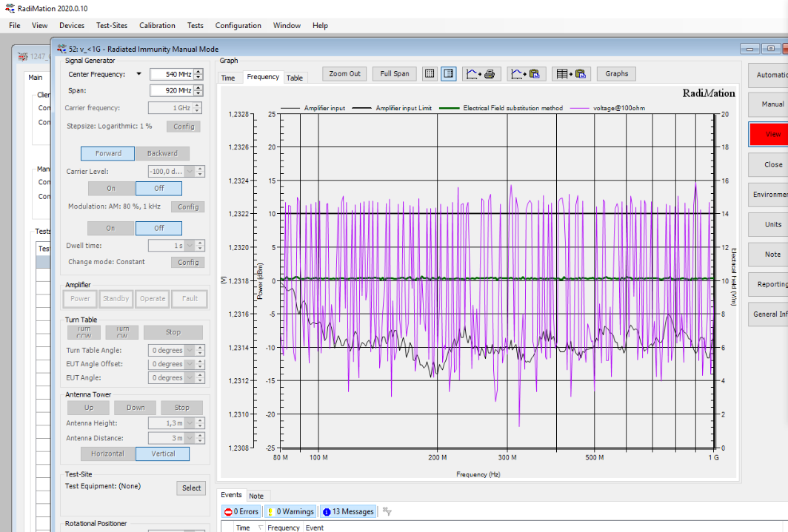
Task: Click the Turn Table Stop button
Action: point(173,332)
